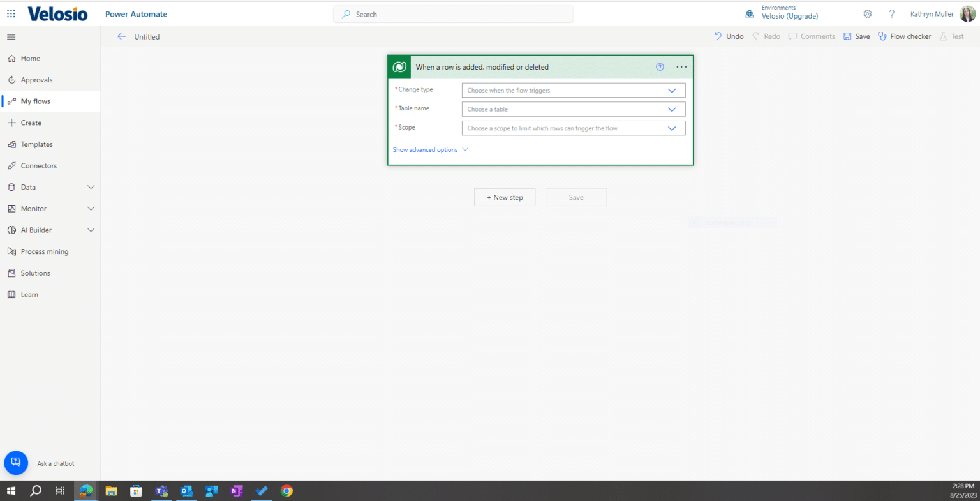Image resolution: width=980 pixels, height=501 pixels.
Task: Open the trigger help question mark icon
Action: click(660, 66)
